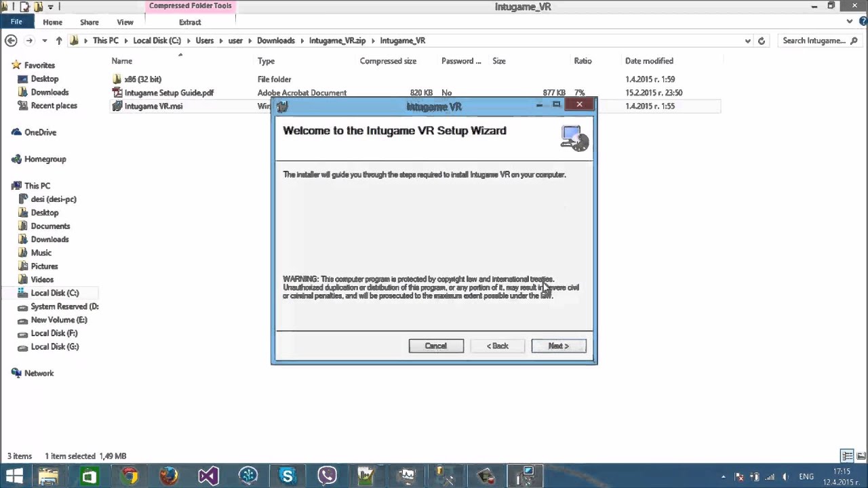Sort by the Ratio column header

pyautogui.click(x=583, y=61)
